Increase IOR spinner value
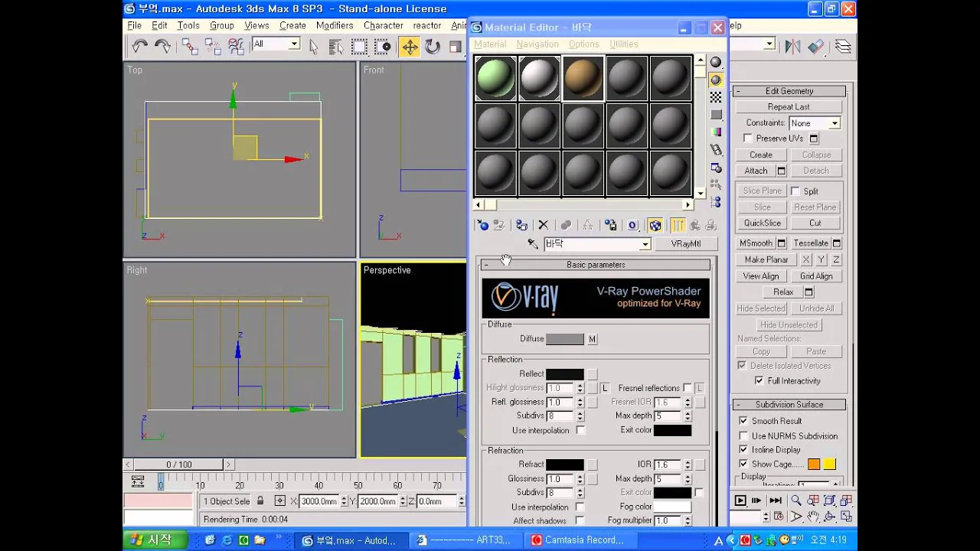The height and width of the screenshot is (551, 980). [x=688, y=461]
